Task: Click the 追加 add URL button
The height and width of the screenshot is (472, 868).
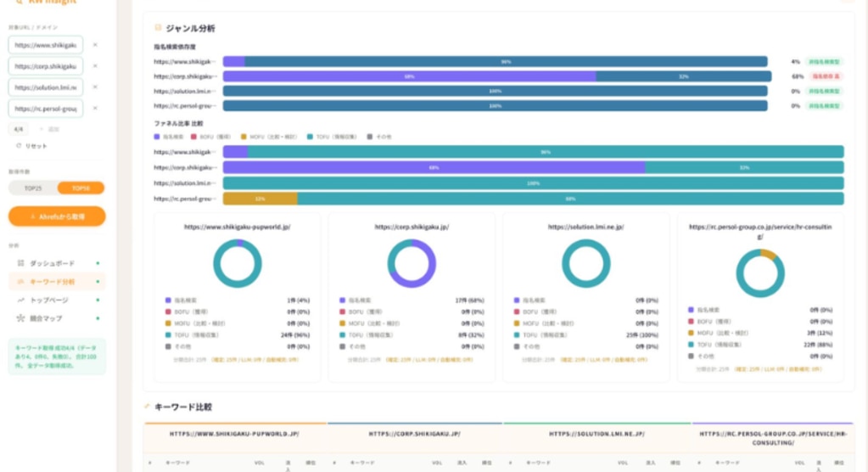Action: click(x=50, y=129)
